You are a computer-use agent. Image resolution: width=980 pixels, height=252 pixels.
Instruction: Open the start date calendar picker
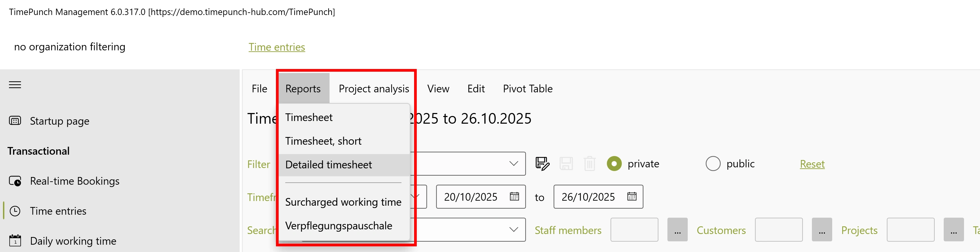[514, 196]
